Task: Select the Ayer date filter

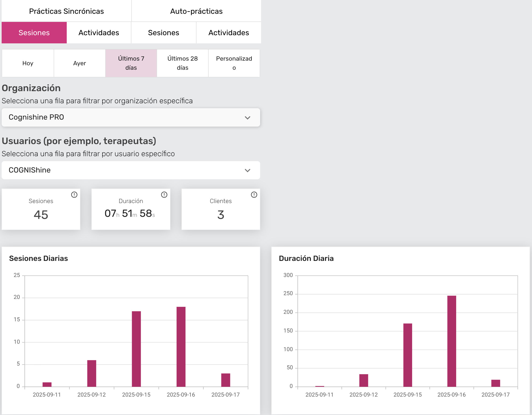Action: coord(79,63)
